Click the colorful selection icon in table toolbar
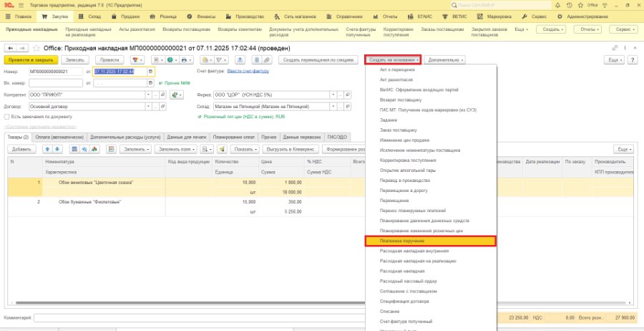644x331 pixels. click(94, 149)
